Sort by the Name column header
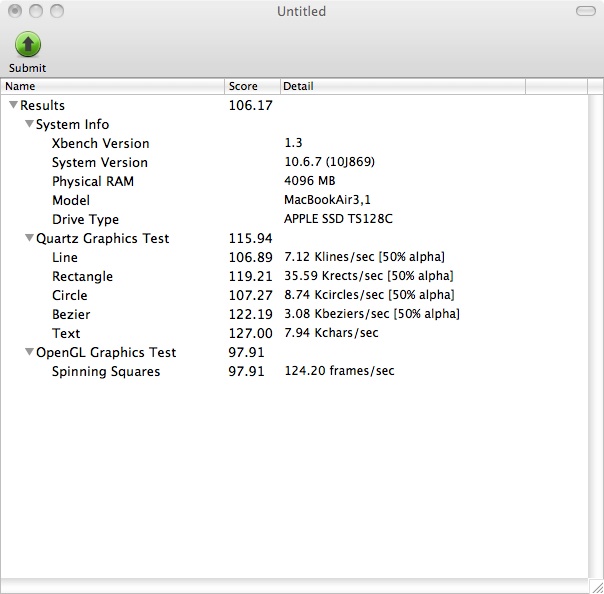The height and width of the screenshot is (594, 604). coord(112,86)
